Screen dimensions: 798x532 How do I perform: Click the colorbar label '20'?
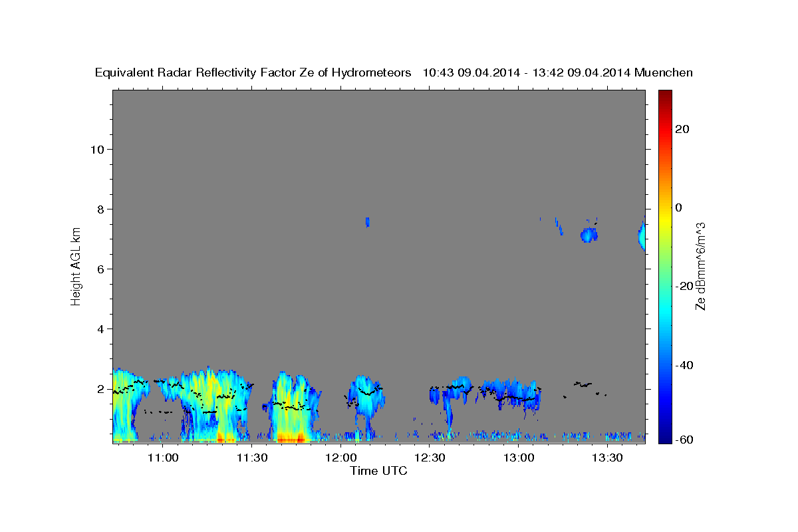click(682, 129)
